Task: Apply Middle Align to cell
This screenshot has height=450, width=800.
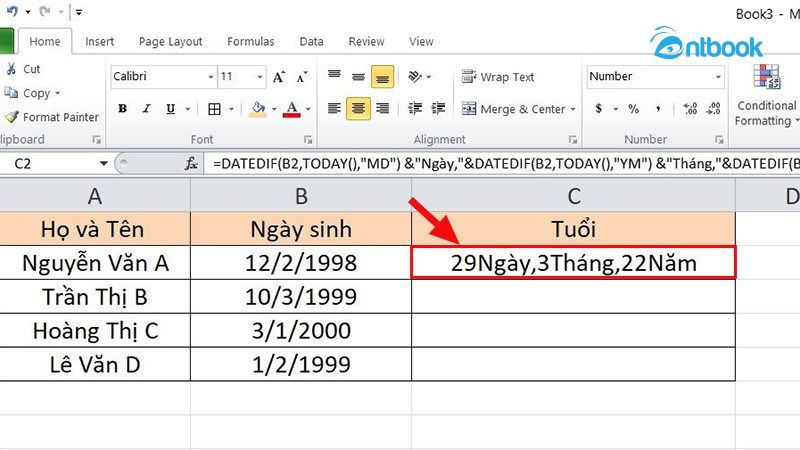Action: 358,76
